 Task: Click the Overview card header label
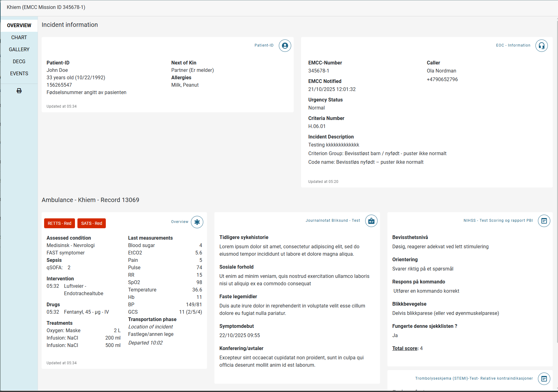(x=180, y=222)
